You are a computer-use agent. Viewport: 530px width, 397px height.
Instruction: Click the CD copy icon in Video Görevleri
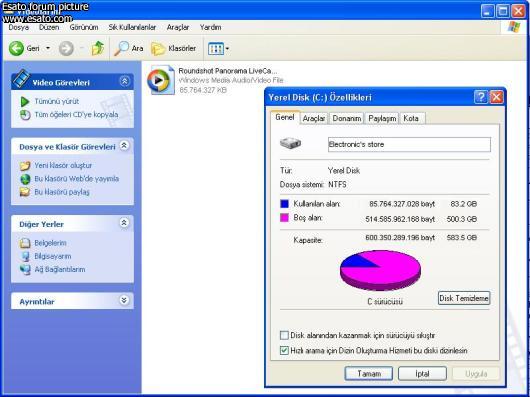point(25,115)
